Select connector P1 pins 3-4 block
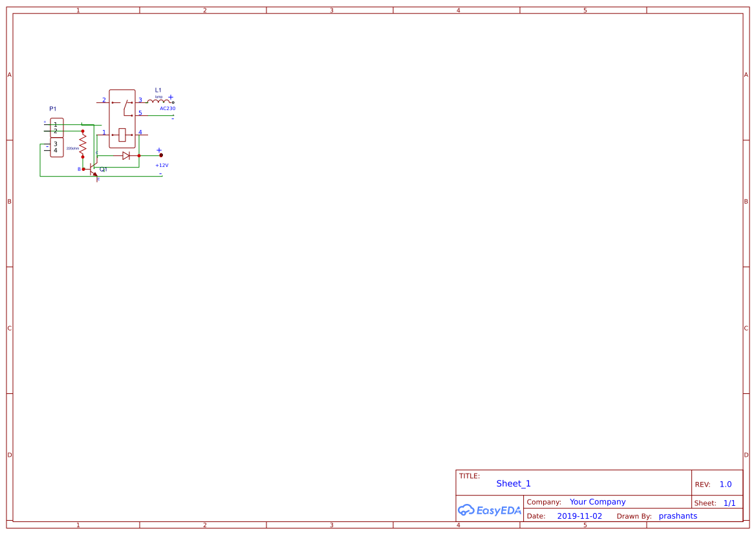756x535 pixels. point(57,146)
